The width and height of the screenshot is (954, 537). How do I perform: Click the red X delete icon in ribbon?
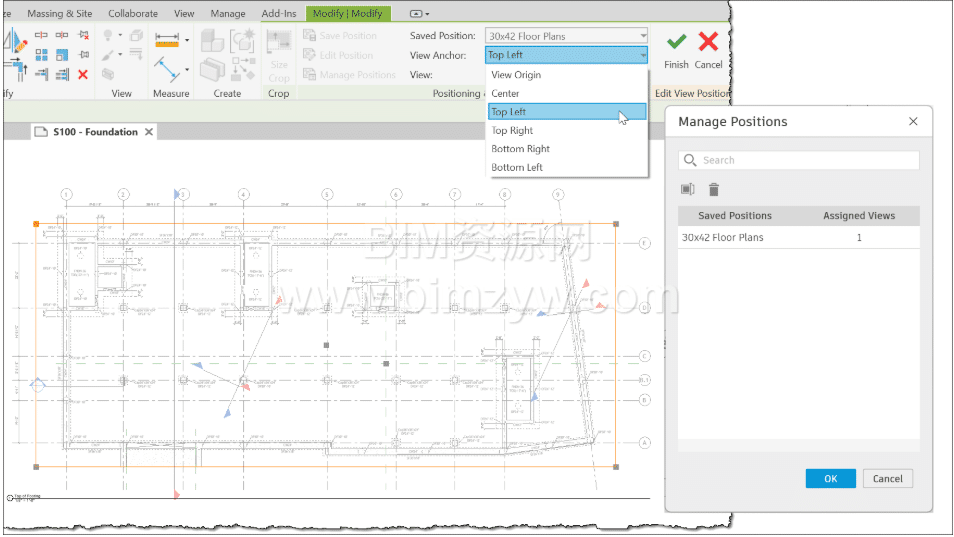83,74
